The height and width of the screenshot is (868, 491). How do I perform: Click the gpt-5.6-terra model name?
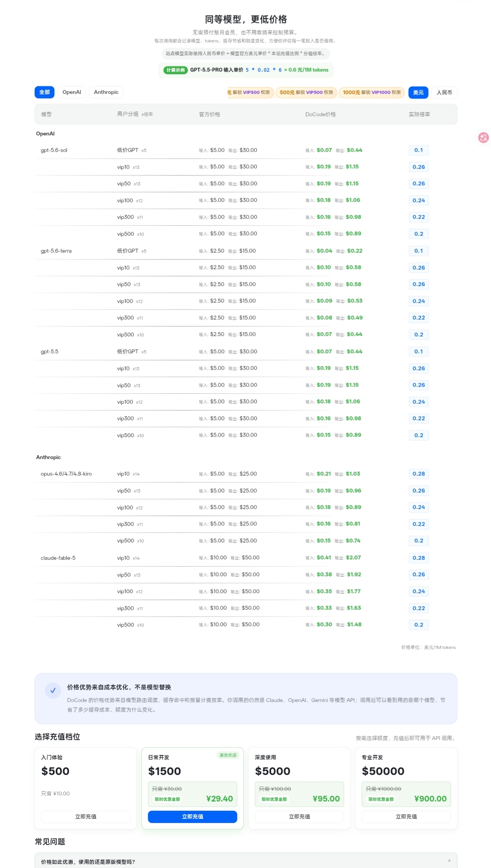point(56,251)
